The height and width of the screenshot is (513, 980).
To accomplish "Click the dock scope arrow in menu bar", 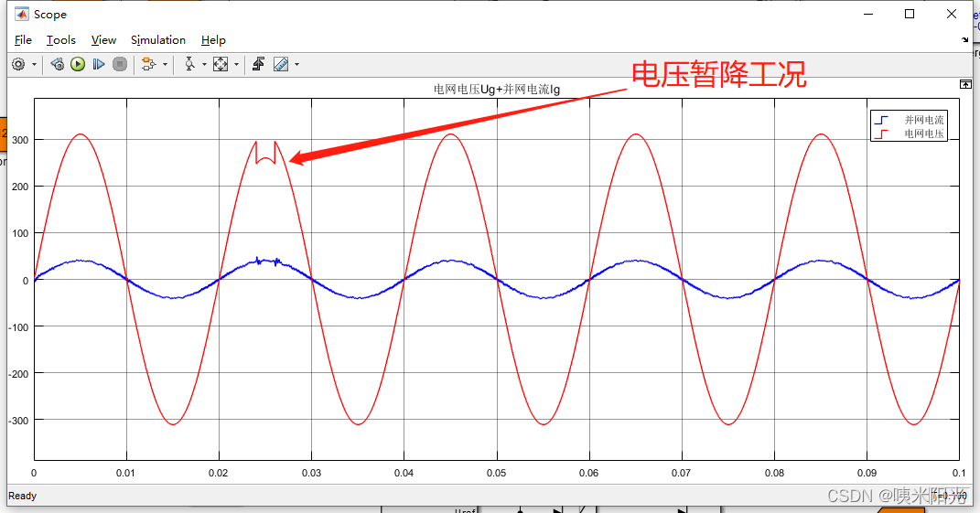I will pos(965,39).
